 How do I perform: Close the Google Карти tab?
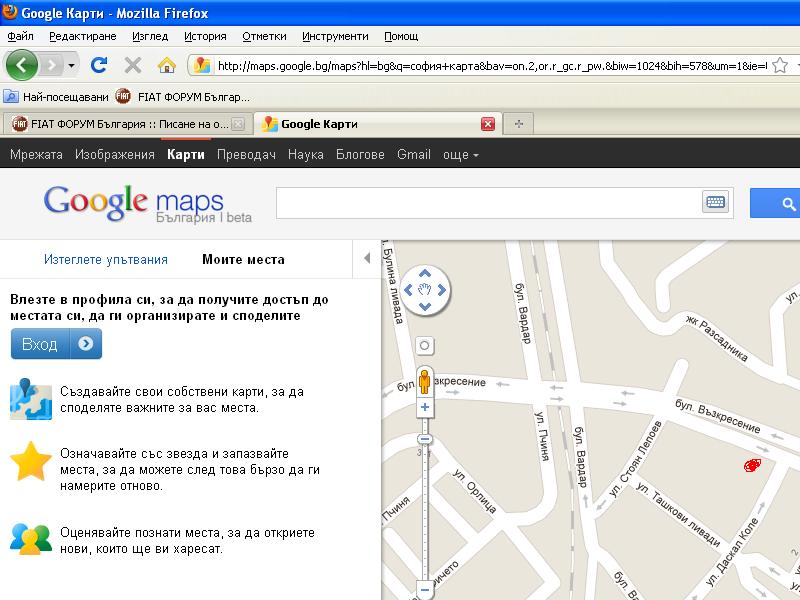click(x=488, y=124)
